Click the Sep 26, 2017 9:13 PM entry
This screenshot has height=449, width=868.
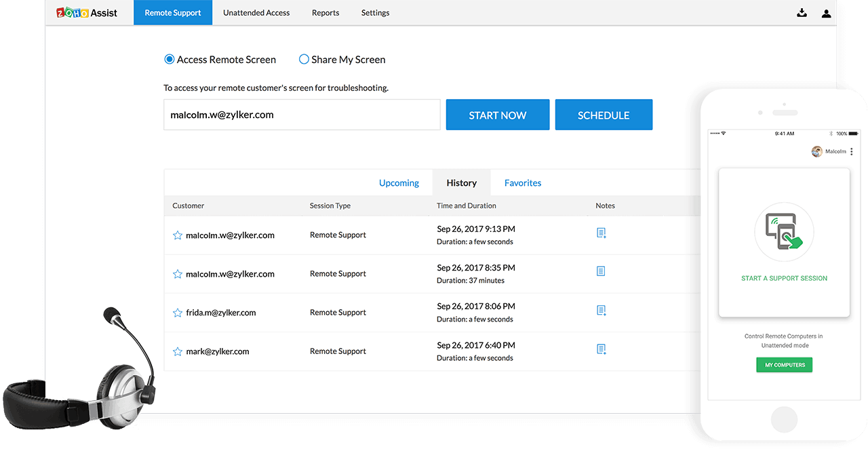[x=476, y=229]
